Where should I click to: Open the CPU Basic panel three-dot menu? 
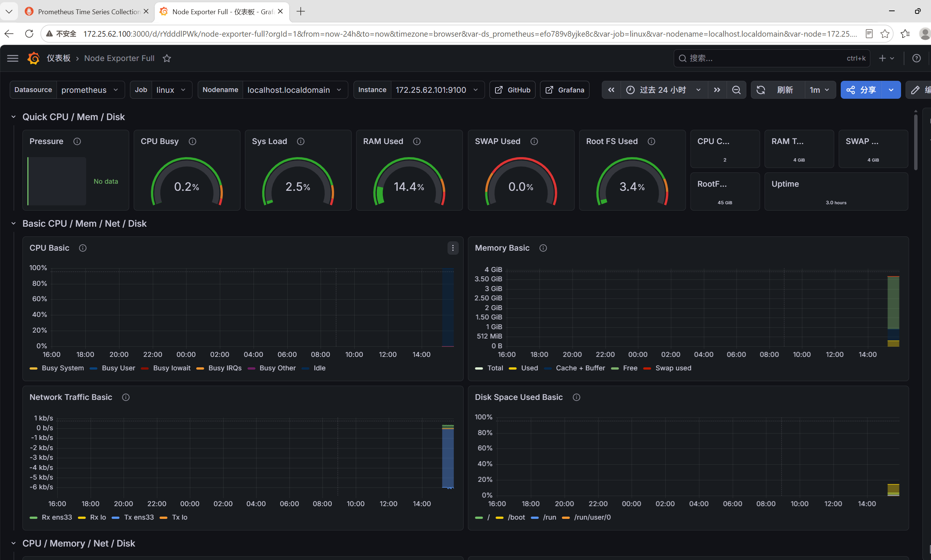click(x=453, y=248)
